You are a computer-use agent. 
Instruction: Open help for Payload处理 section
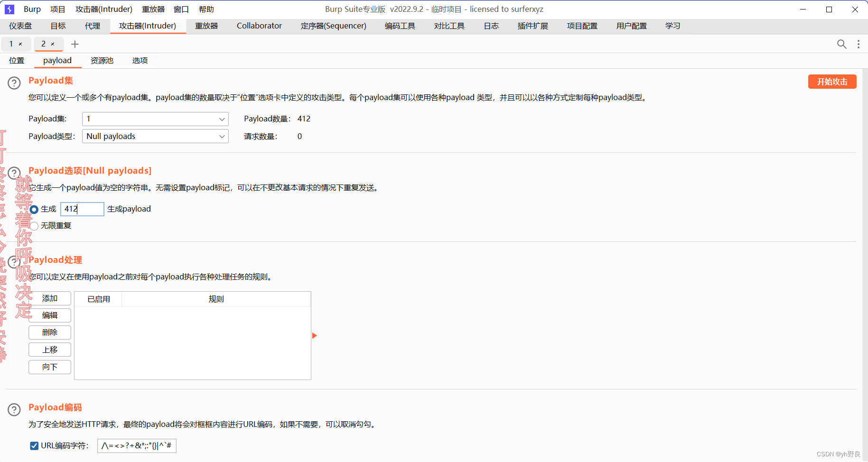pos(14,262)
